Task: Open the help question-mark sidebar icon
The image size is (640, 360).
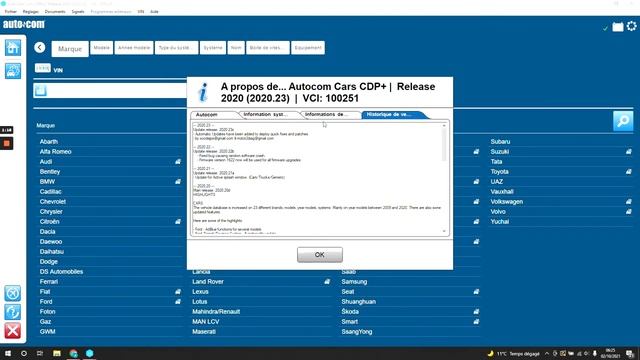Action: [x=13, y=312]
